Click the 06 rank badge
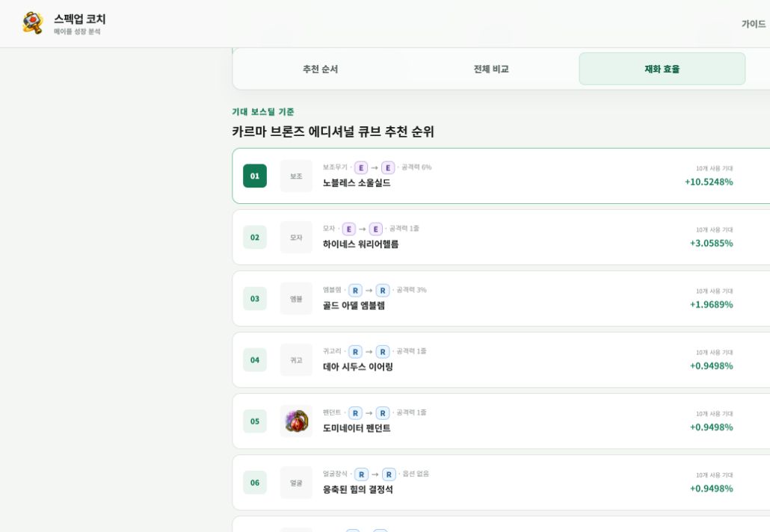The image size is (770, 532). [255, 483]
